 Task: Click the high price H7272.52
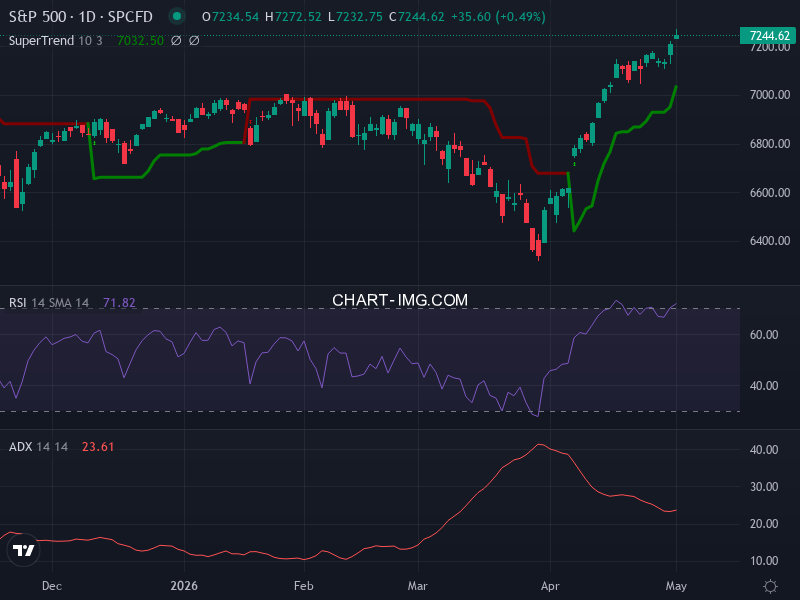coord(293,17)
